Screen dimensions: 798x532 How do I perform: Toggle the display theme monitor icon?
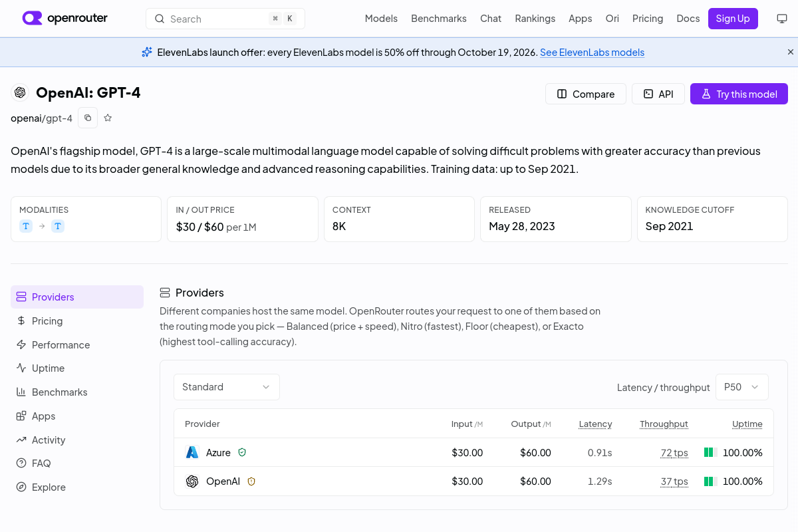[x=782, y=19]
